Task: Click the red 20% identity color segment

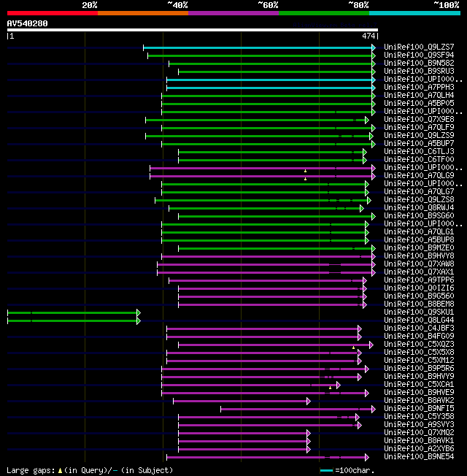Action: 53,13
